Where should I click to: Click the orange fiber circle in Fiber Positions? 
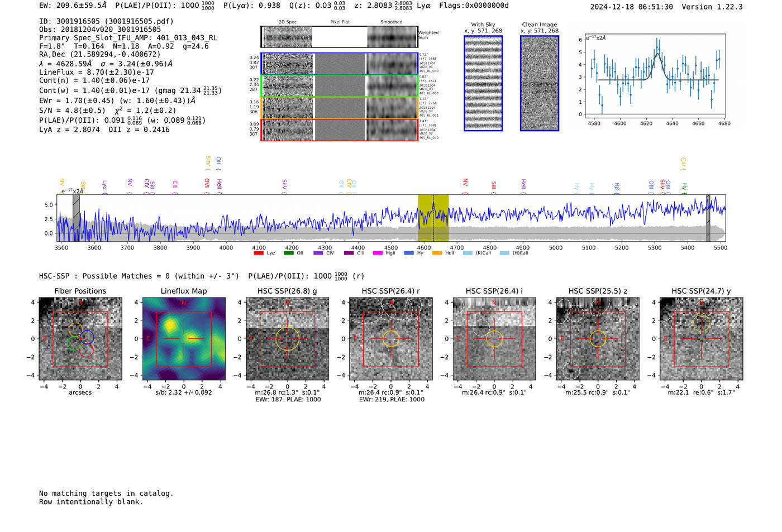tap(75, 329)
